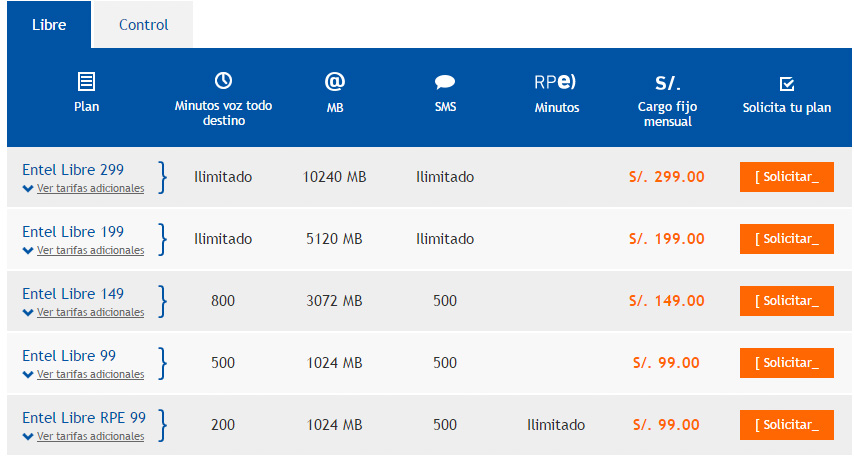This screenshot has height=459, width=854.
Task: Open the Entel Libre 199 plan name link
Action: point(73,232)
